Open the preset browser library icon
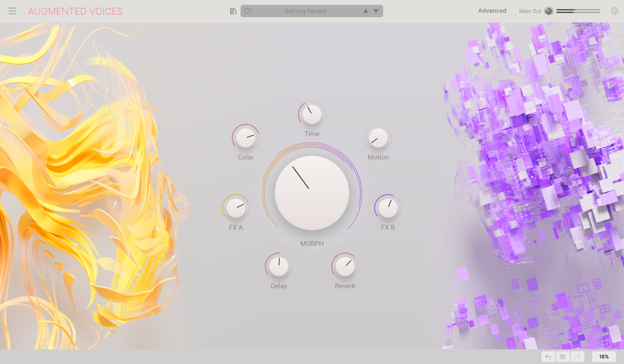This screenshot has height=364, width=624. pyautogui.click(x=233, y=11)
